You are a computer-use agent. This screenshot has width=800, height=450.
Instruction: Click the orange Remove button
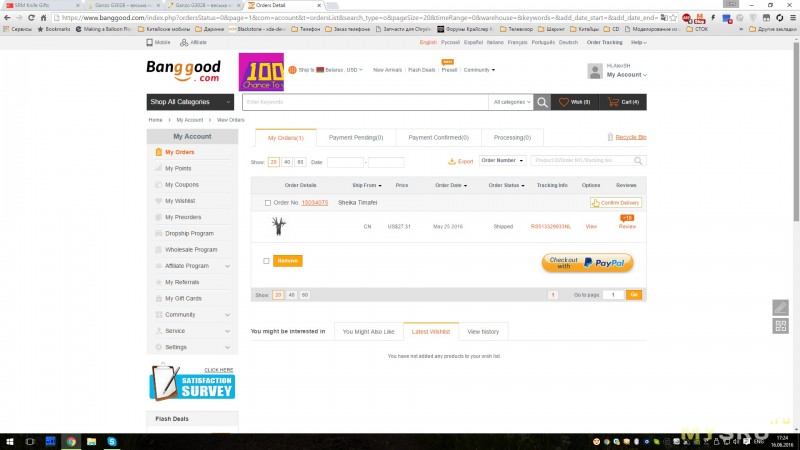point(288,261)
